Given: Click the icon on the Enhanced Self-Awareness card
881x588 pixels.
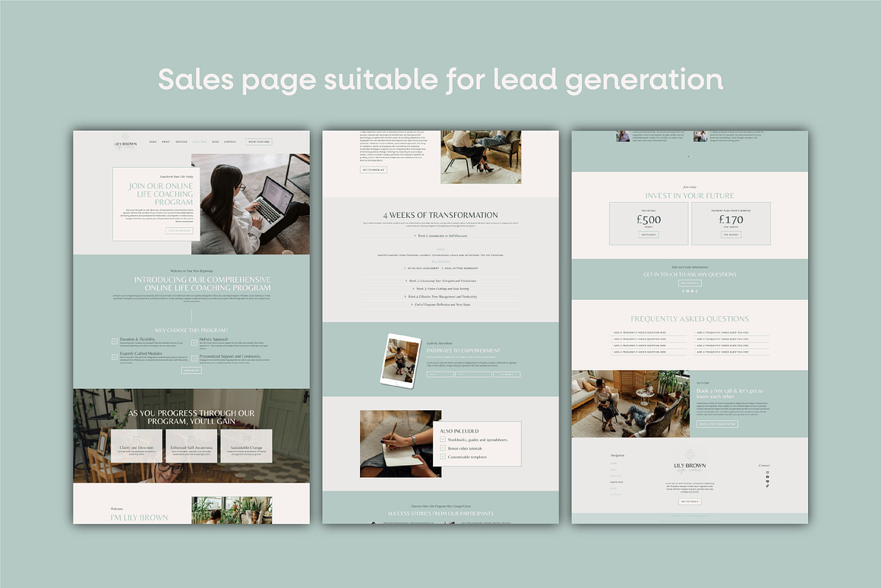Looking at the screenshot, I should point(191,438).
